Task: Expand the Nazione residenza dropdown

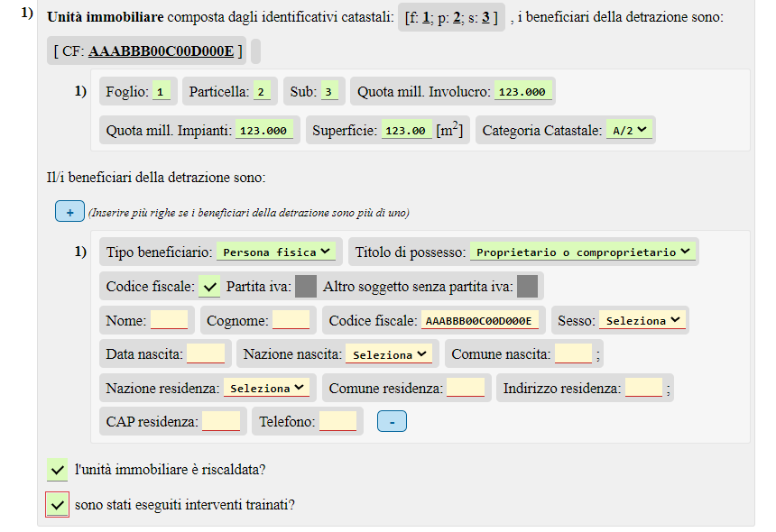Action: click(266, 388)
